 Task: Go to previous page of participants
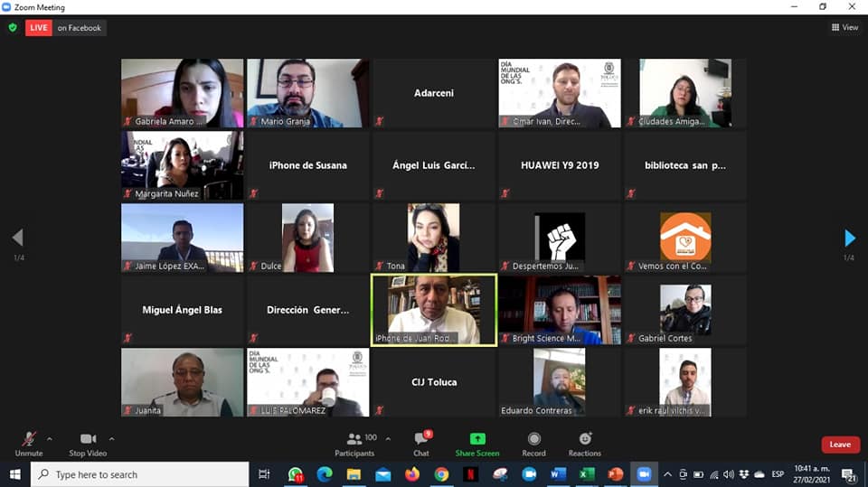(17, 238)
